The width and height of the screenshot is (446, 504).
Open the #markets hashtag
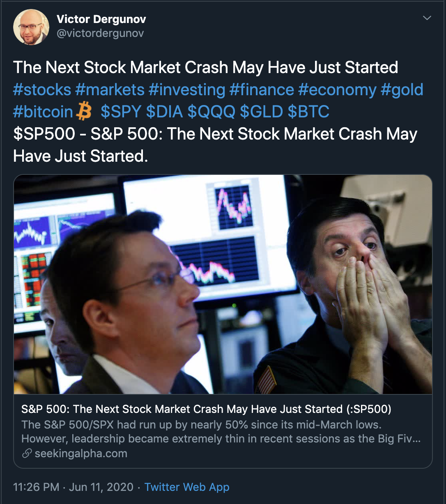[x=110, y=90]
